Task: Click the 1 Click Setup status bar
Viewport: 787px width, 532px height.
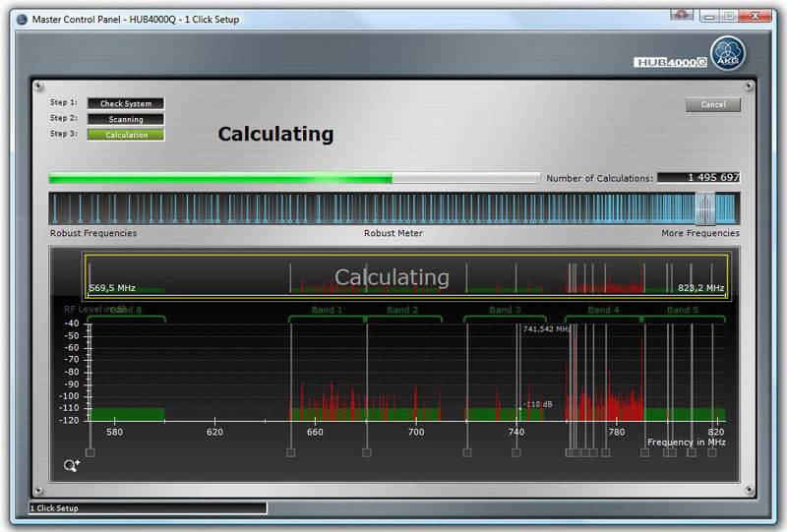Action: click(148, 508)
